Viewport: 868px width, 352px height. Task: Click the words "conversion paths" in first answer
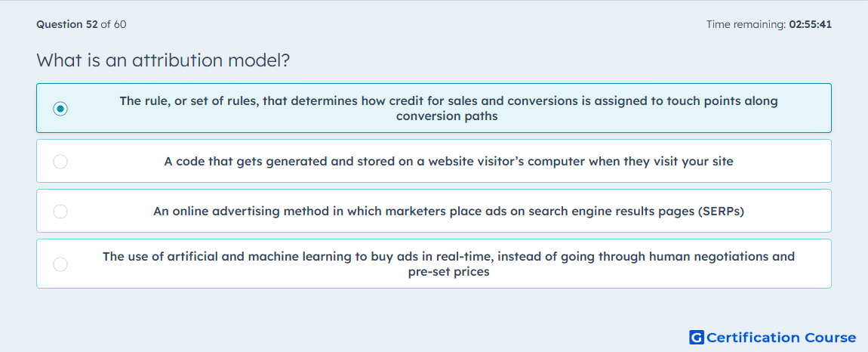pyautogui.click(x=447, y=116)
